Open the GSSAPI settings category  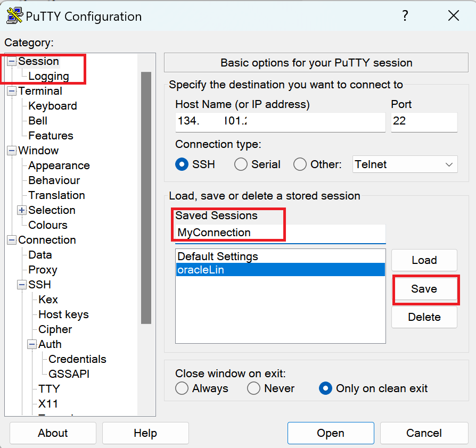tap(69, 374)
